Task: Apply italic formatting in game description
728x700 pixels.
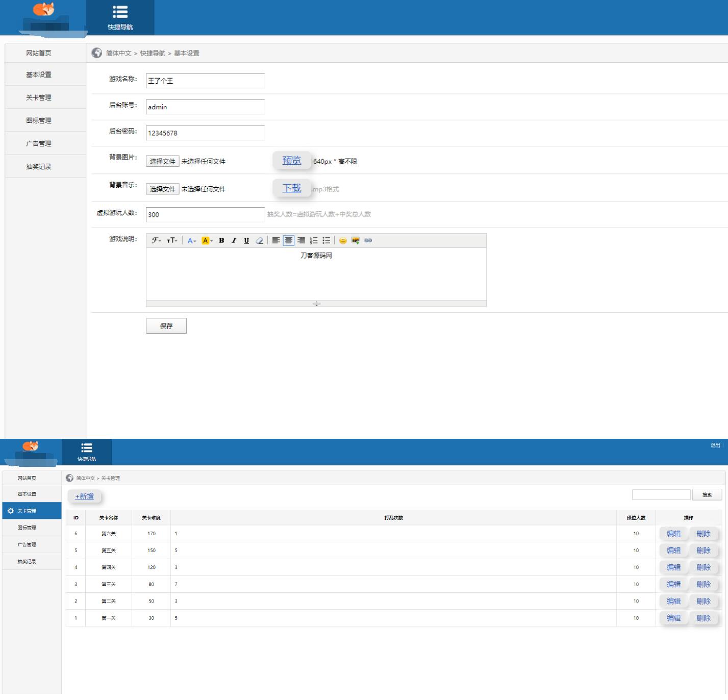Action: (x=234, y=240)
